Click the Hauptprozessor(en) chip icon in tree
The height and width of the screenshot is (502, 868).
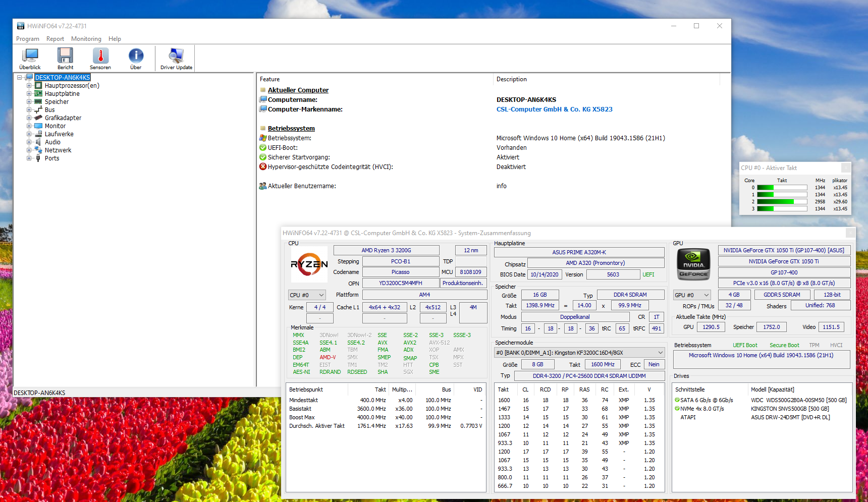[38, 86]
